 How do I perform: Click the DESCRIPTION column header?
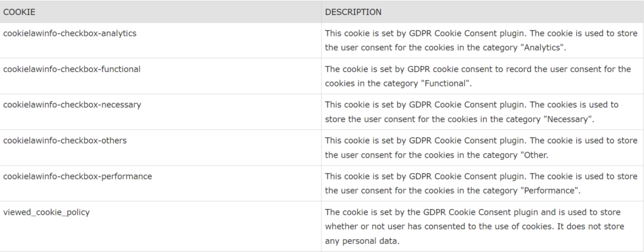pyautogui.click(x=353, y=12)
